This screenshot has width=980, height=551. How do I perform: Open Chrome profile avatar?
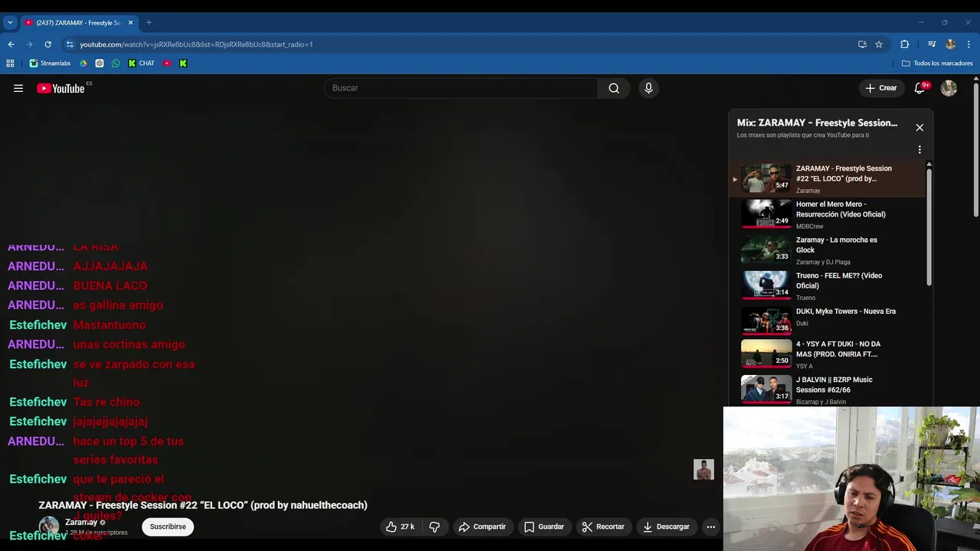coord(950,44)
